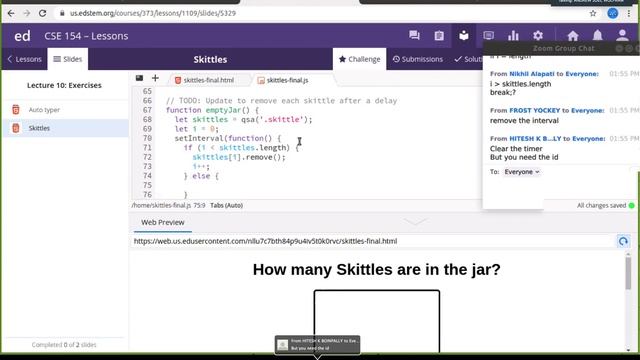Select the Auto typer slide
This screenshot has height=360, width=640.
65,109
